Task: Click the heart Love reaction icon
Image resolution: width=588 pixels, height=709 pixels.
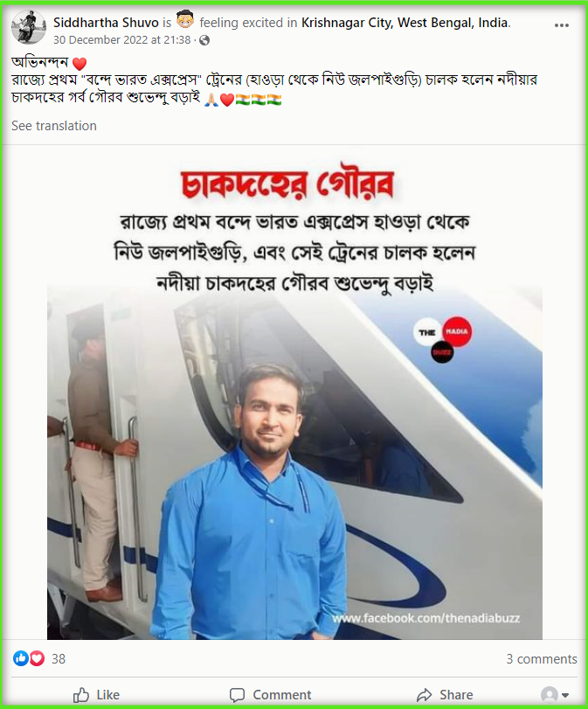Action: (x=37, y=658)
